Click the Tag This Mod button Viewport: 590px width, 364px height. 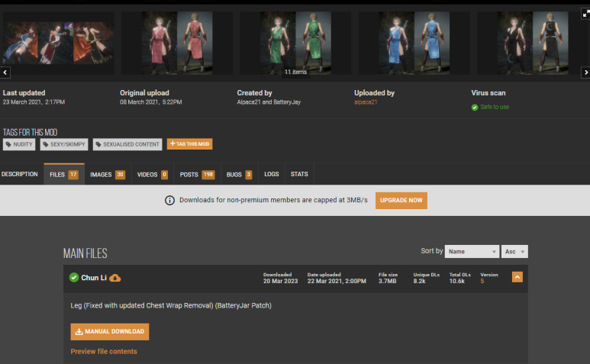[189, 144]
